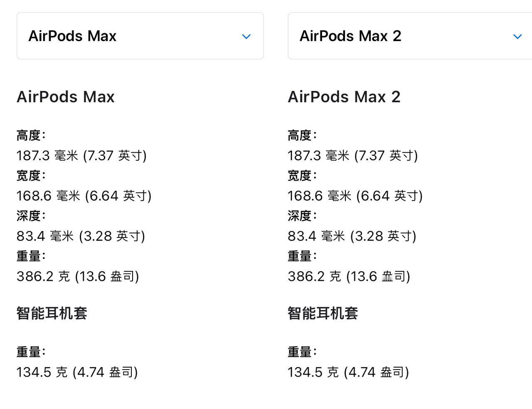This screenshot has width=532, height=409.
Task: Click the 智能耳机套 heading in AirPods Max column
Action: [52, 313]
